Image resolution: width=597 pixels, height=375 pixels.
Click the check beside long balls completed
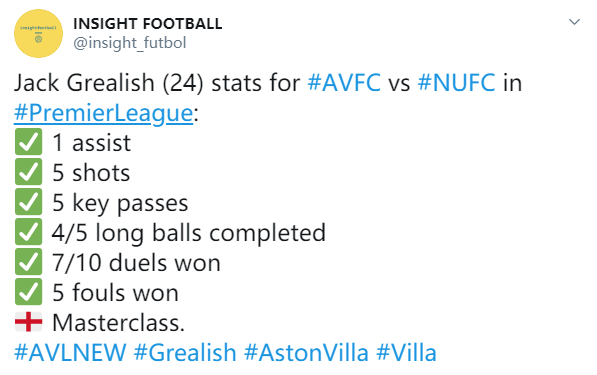[x=29, y=231]
